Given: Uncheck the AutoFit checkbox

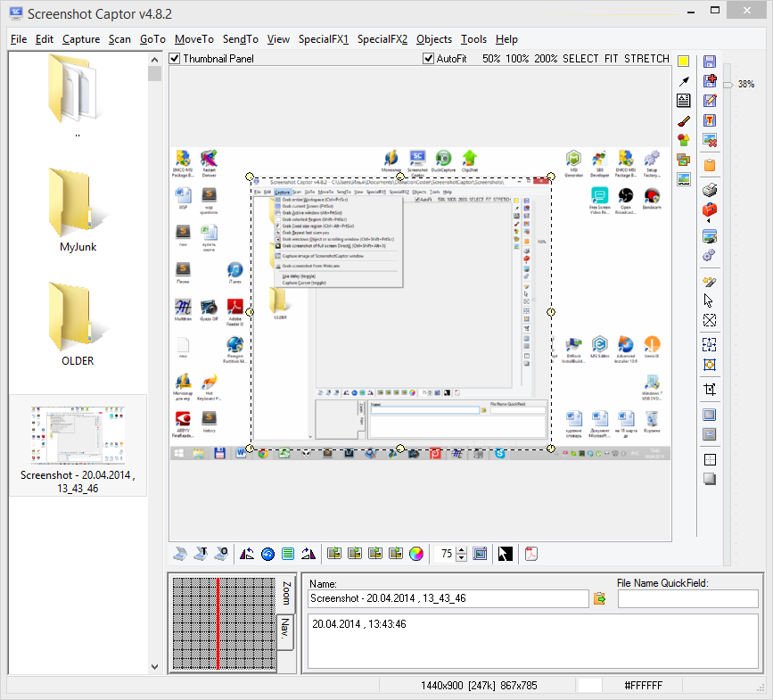Looking at the screenshot, I should (429, 59).
